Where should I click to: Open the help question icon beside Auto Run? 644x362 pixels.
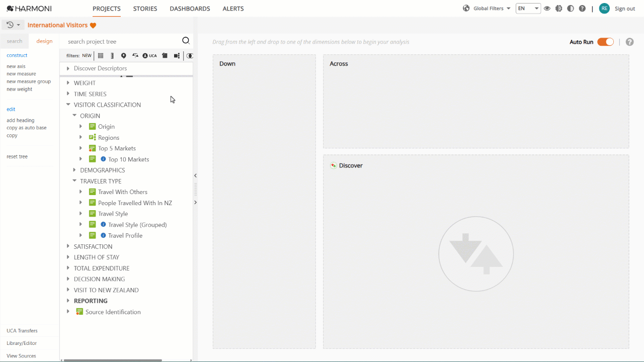pyautogui.click(x=629, y=42)
